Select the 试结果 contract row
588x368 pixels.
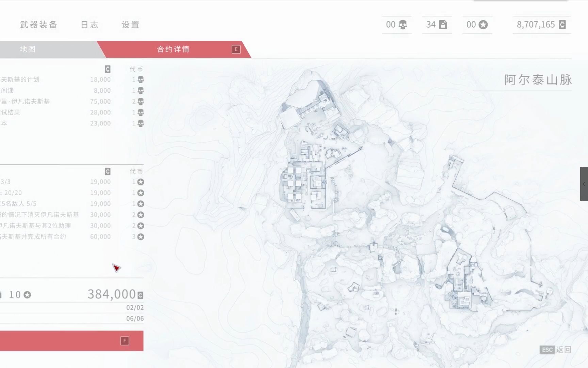tap(72, 112)
